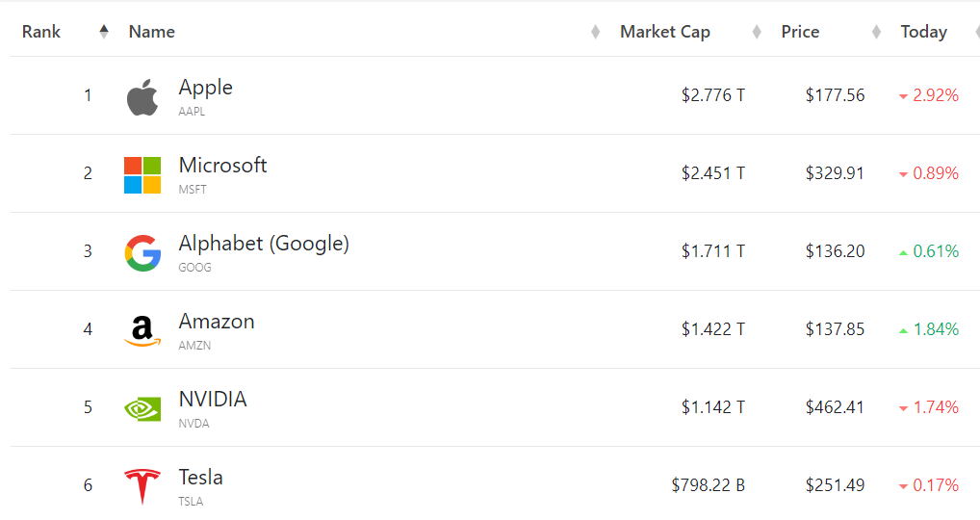The image size is (980, 520).
Task: Click sort arrows beside Price column
Action: [x=876, y=32]
